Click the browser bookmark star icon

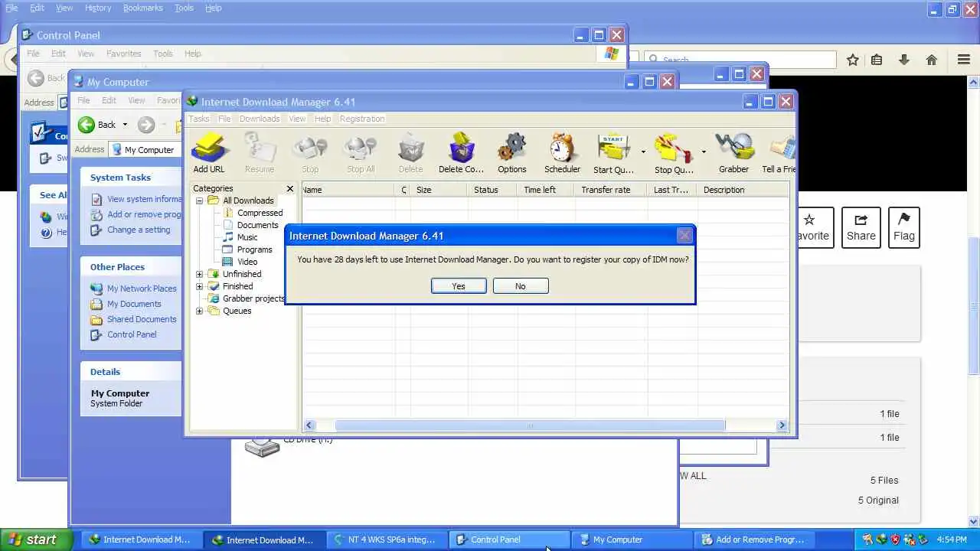853,60
